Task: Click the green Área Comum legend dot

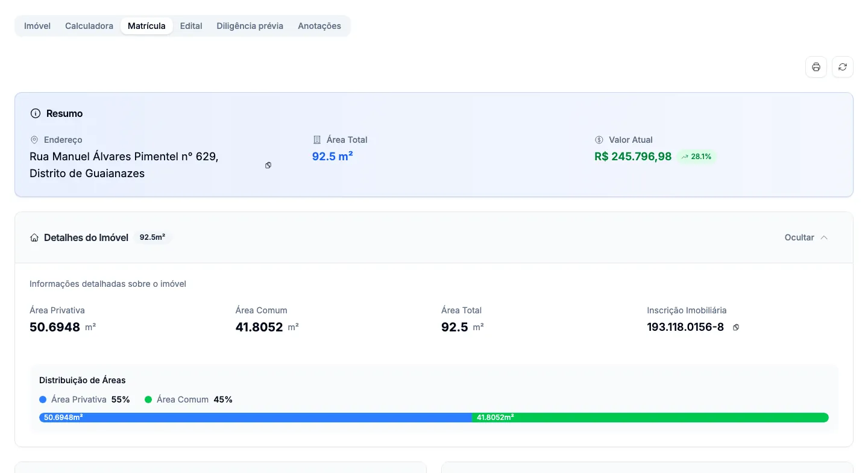Action: pyautogui.click(x=148, y=399)
